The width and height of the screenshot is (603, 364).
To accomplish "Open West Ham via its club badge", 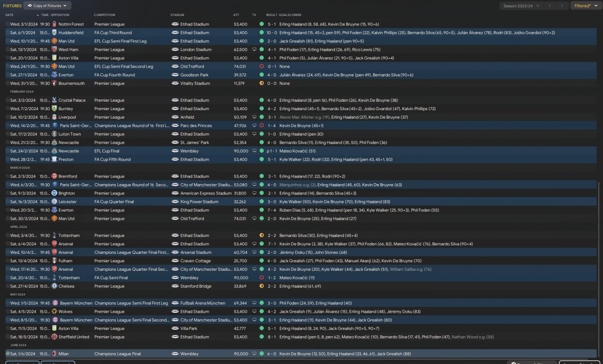I will click(55, 49).
